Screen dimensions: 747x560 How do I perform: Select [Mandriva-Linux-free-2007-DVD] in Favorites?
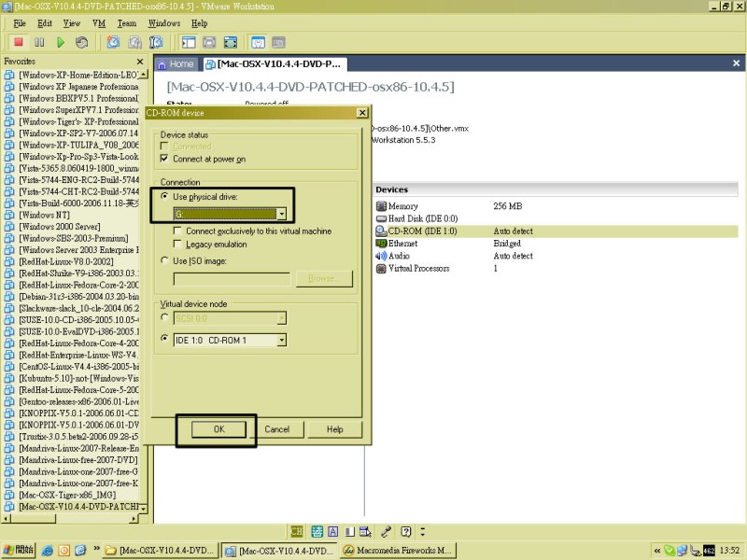point(78,460)
